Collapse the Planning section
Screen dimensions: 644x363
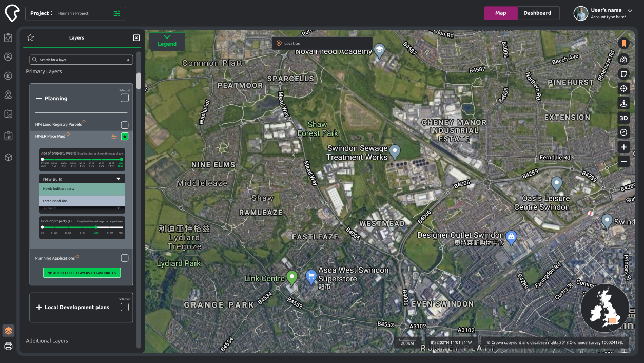click(39, 99)
